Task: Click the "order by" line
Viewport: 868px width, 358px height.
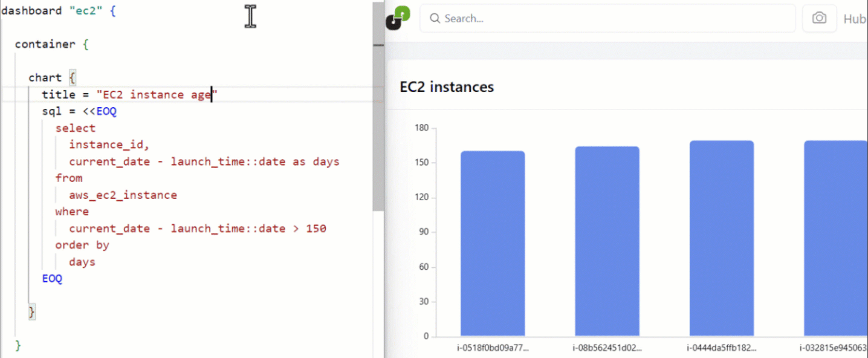Action: click(x=82, y=245)
